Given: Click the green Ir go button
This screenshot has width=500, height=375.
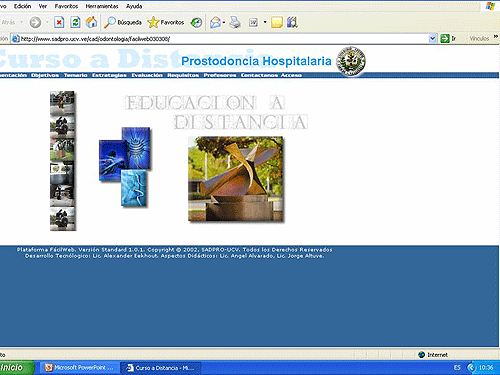Looking at the screenshot, I should pyautogui.click(x=448, y=39).
